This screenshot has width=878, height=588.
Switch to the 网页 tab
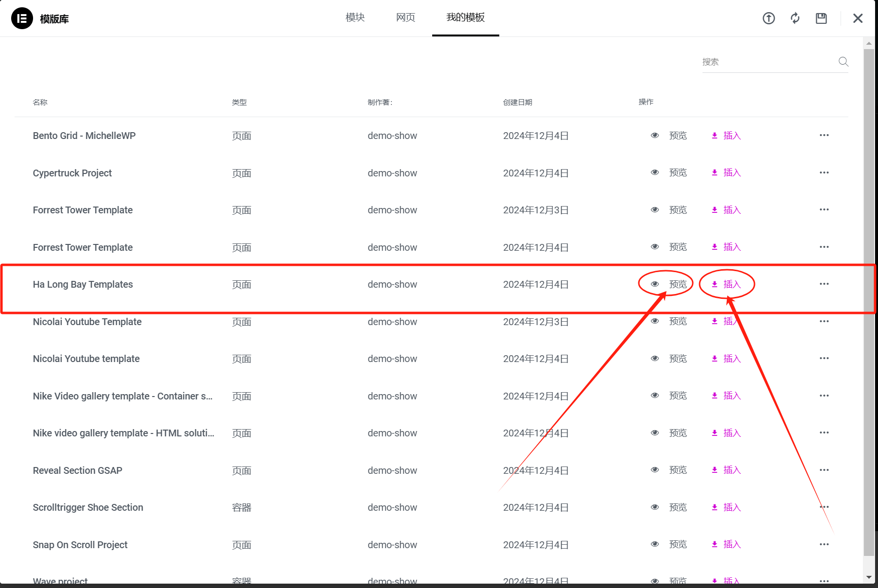pyautogui.click(x=405, y=17)
